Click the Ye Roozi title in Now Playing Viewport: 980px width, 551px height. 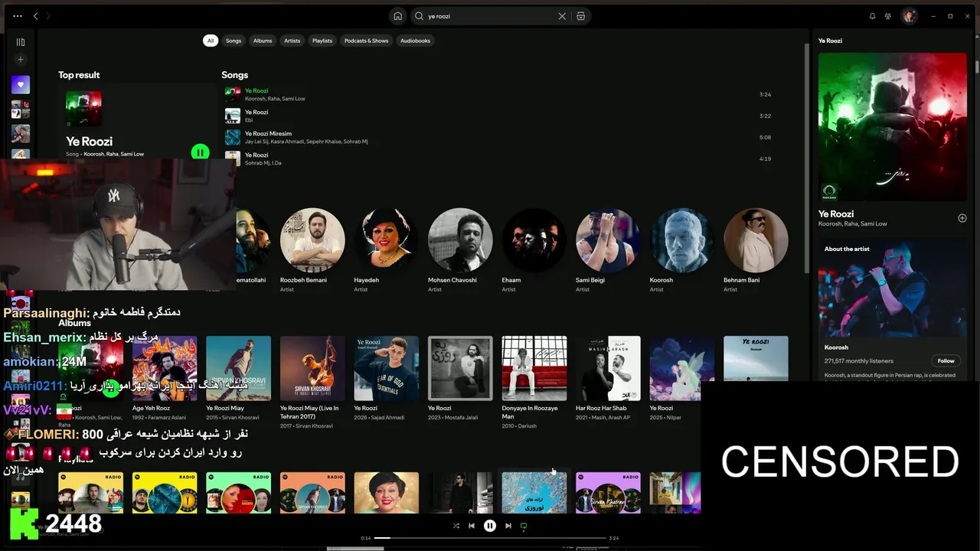(836, 214)
